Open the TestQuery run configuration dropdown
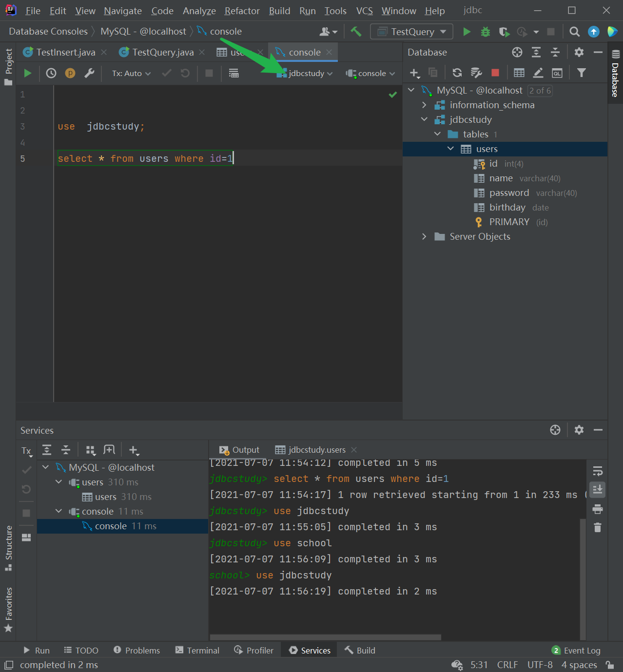Screen dimensions: 623x672 coord(412,32)
